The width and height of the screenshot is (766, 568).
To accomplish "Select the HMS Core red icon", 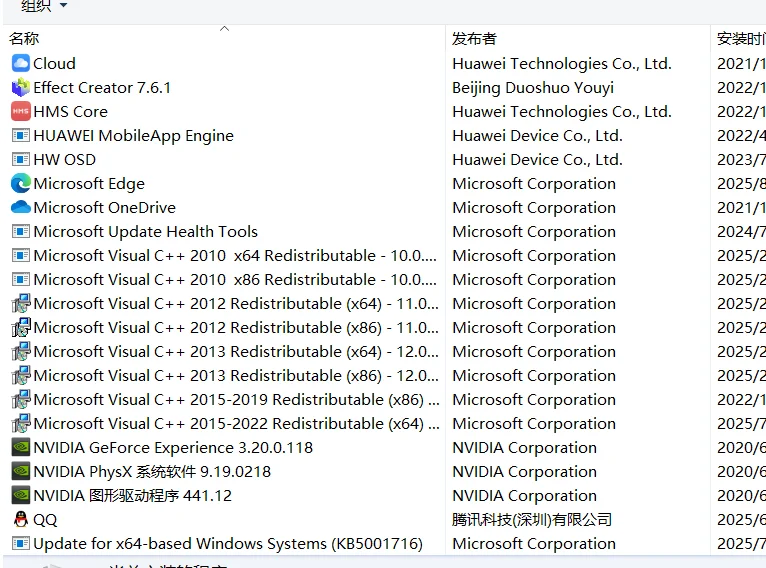I will tap(20, 111).
